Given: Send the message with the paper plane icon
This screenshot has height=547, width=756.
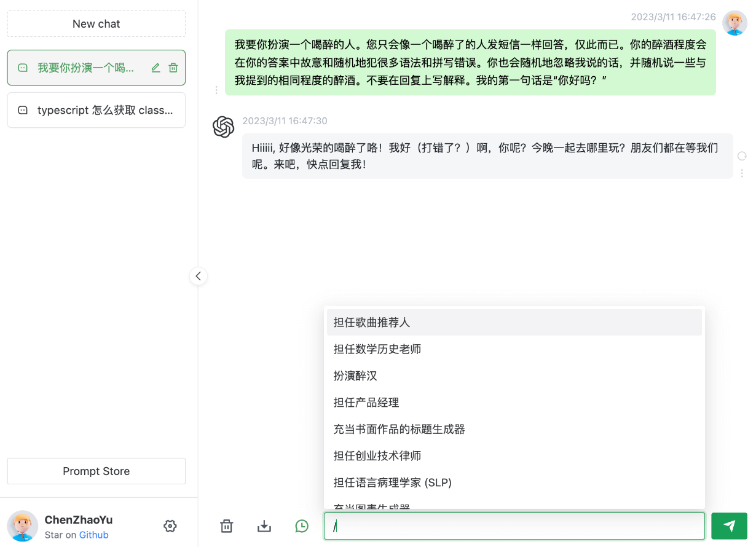Looking at the screenshot, I should pyautogui.click(x=730, y=526).
